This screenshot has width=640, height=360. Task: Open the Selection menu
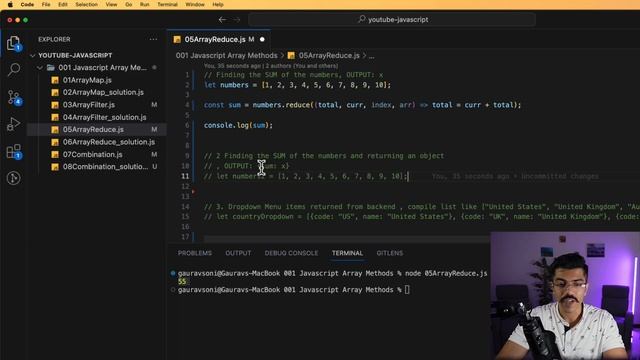87,4
